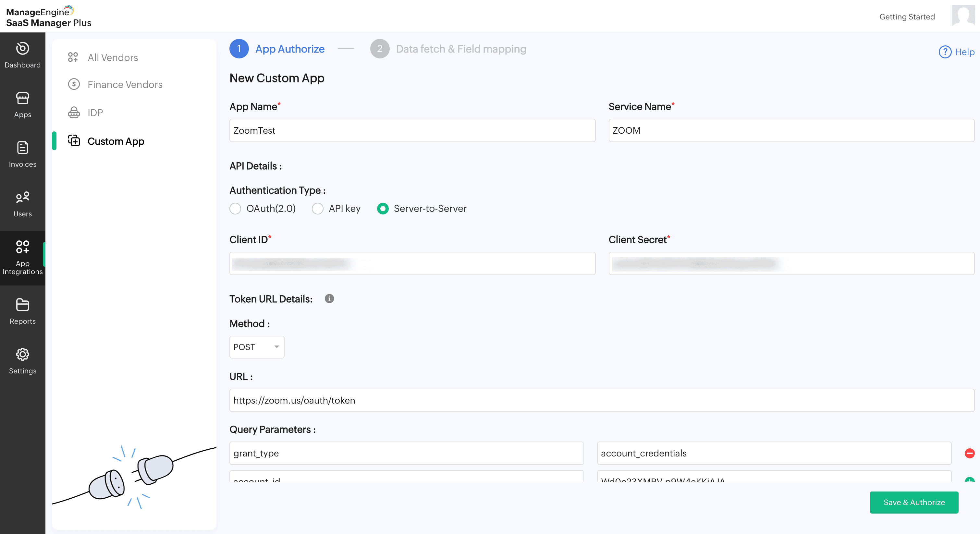Open the Help link
The height and width of the screenshot is (534, 980).
[x=956, y=52]
